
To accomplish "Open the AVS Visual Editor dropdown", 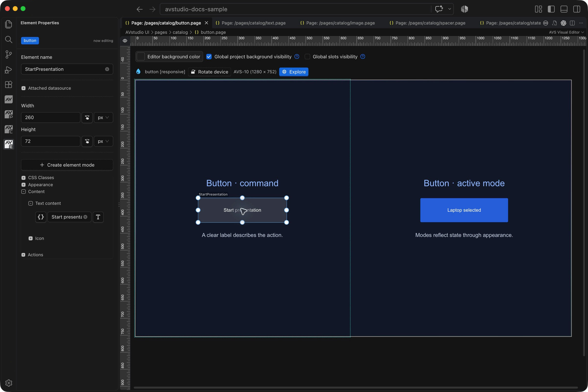I will click(x=566, y=32).
